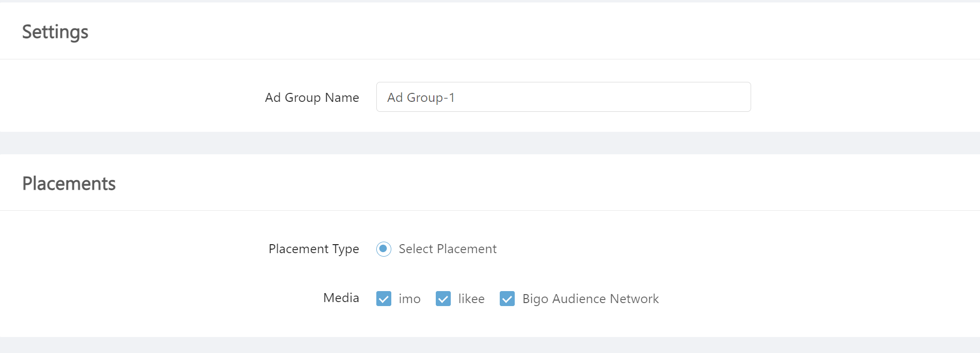Click the Media field label
The height and width of the screenshot is (353, 980).
341,298
